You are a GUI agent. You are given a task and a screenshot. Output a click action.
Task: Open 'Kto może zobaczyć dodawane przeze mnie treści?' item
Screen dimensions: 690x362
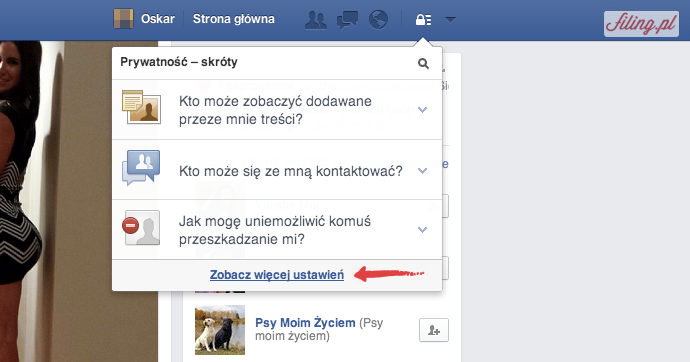pos(277,110)
